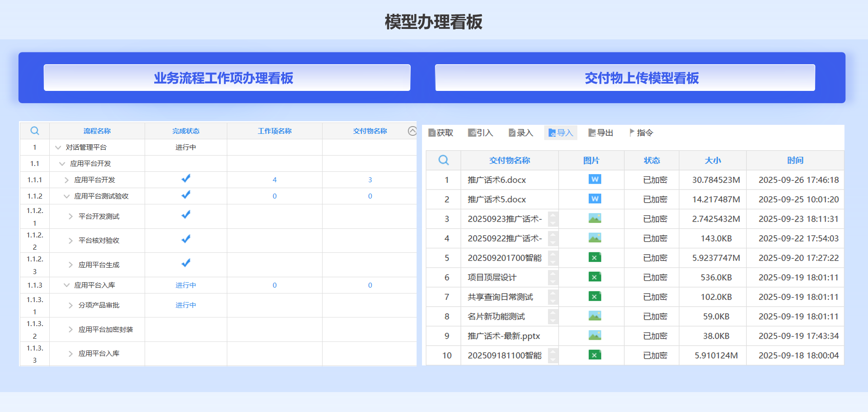This screenshot has height=412, width=868.
Task: Click the collapse circle icon in process table
Action: [x=412, y=131]
